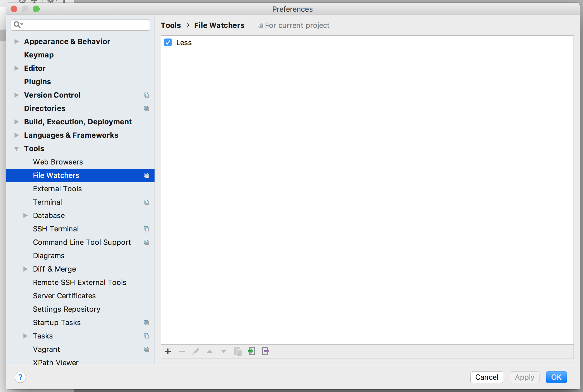Click the OK button
This screenshot has height=392, width=583.
[x=556, y=377]
